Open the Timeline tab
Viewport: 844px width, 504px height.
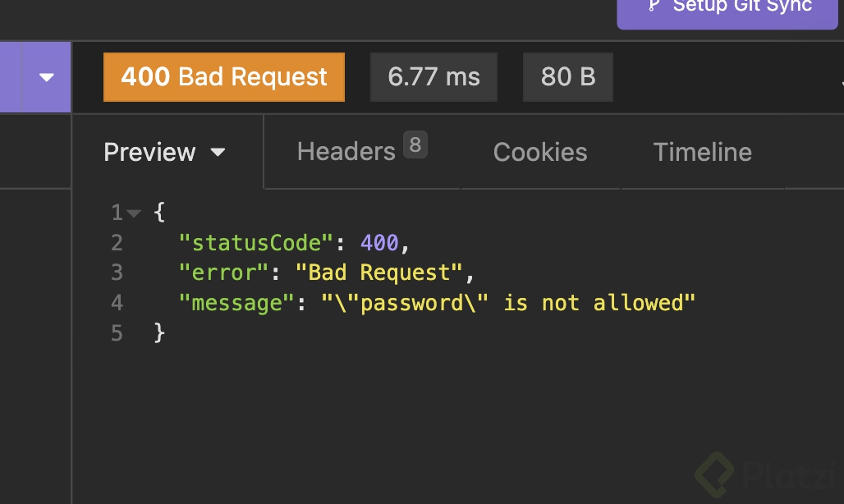point(702,152)
